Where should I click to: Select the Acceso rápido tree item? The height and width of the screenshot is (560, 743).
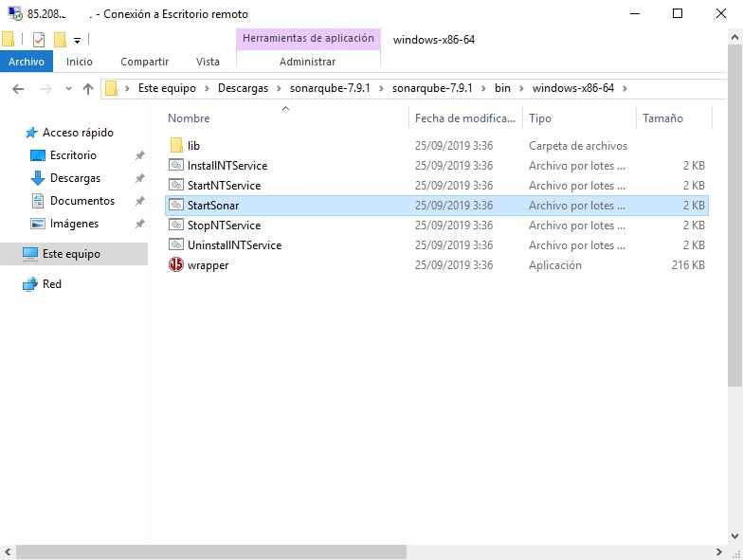pyautogui.click(x=78, y=133)
